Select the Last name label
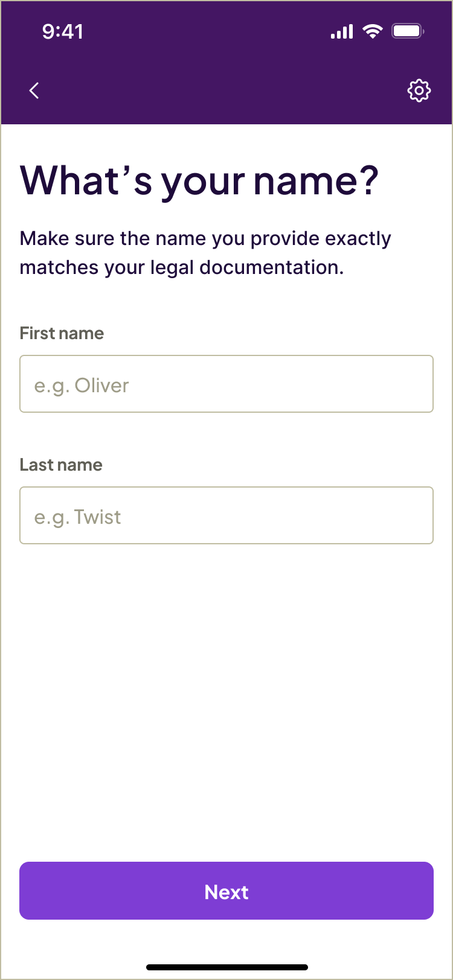453x980 pixels. [60, 465]
